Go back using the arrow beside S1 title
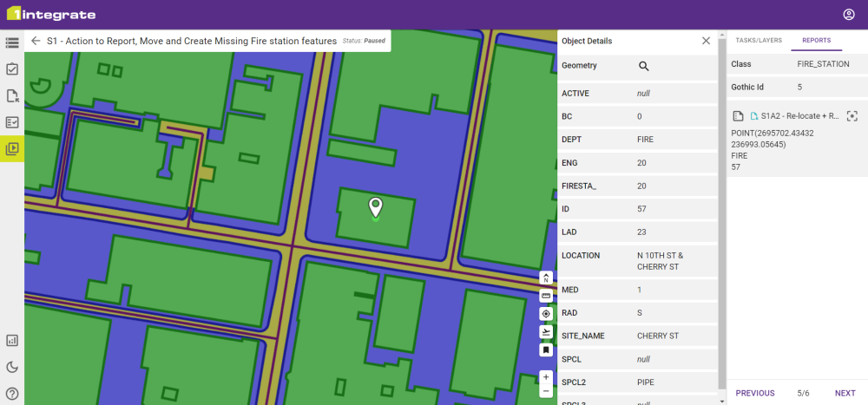 pyautogui.click(x=36, y=41)
